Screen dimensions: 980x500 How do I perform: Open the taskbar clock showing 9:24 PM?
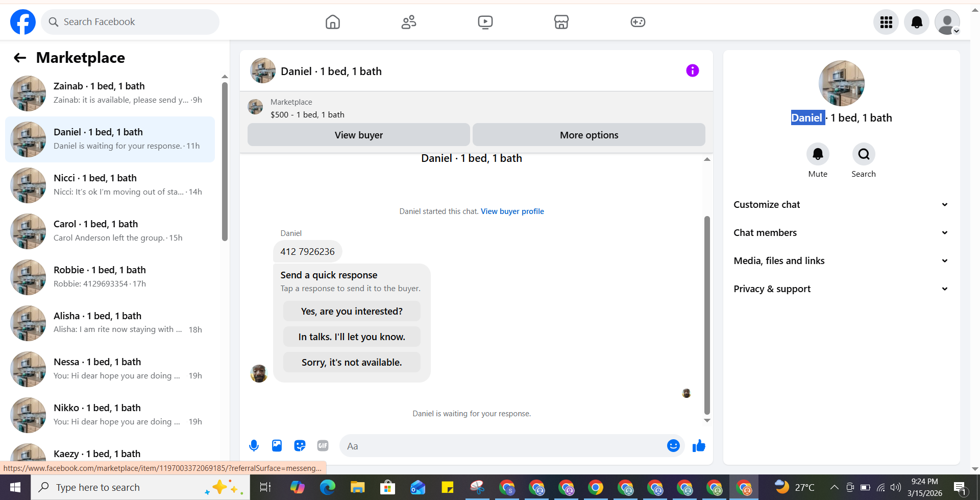925,487
